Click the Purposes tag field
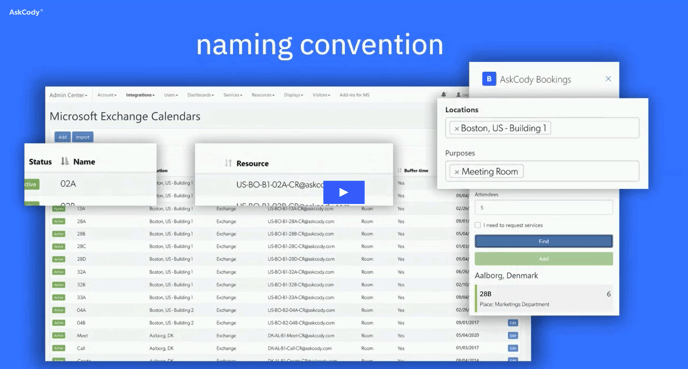 pos(542,171)
